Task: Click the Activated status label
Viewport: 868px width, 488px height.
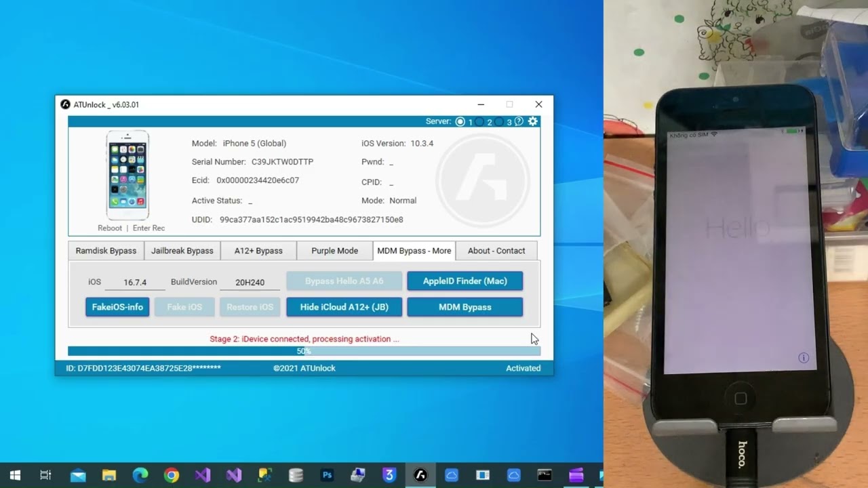Action: [524, 368]
